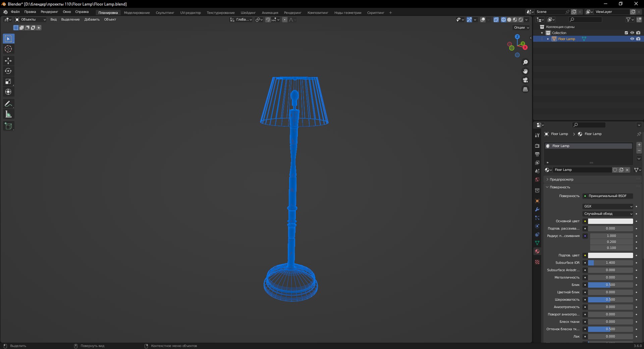Open the Правка menu
This screenshot has height=349, width=644.
[30, 12]
